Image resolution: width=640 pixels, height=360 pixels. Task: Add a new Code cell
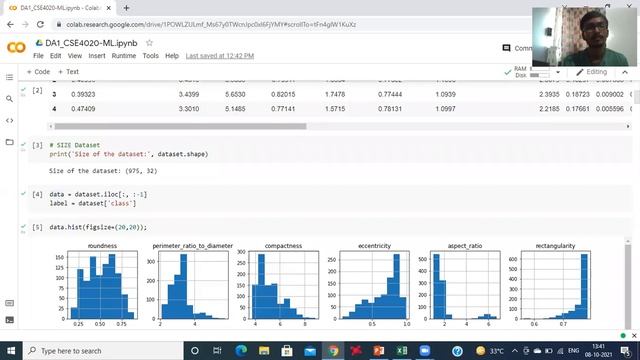[38, 72]
